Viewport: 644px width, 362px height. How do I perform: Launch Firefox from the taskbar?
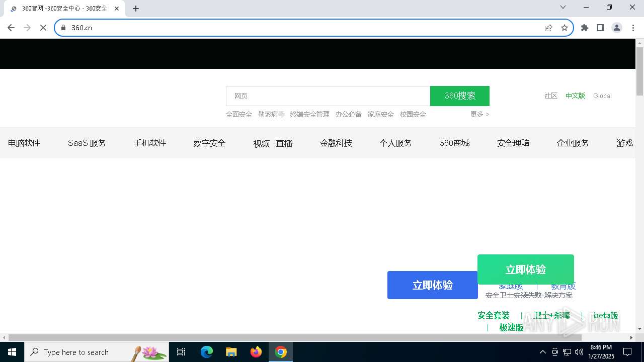[256, 352]
